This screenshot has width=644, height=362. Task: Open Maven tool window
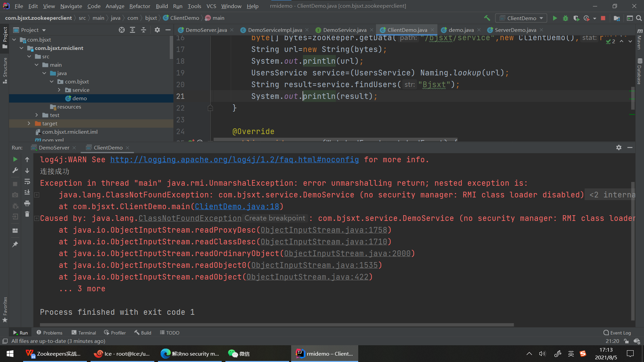(x=639, y=39)
